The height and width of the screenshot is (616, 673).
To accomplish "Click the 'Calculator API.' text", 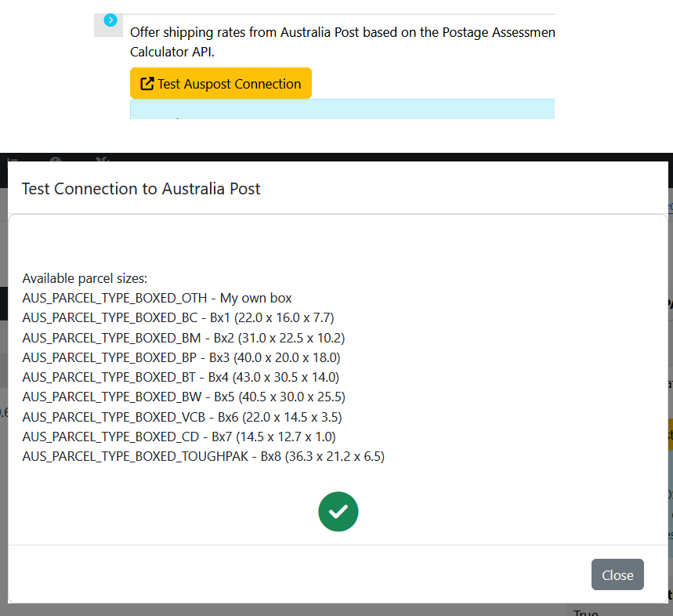I will tap(172, 52).
